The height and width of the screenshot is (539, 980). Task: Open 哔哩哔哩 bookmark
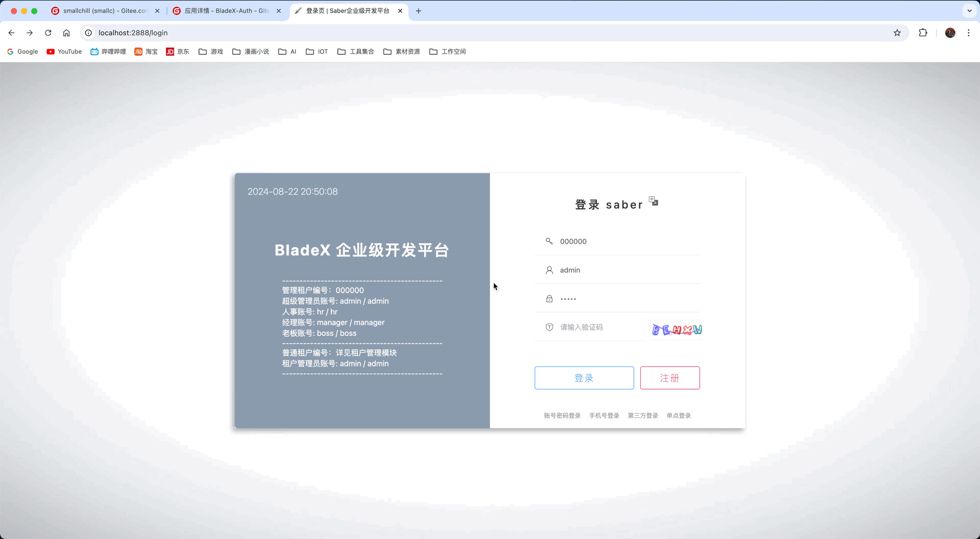coord(108,51)
